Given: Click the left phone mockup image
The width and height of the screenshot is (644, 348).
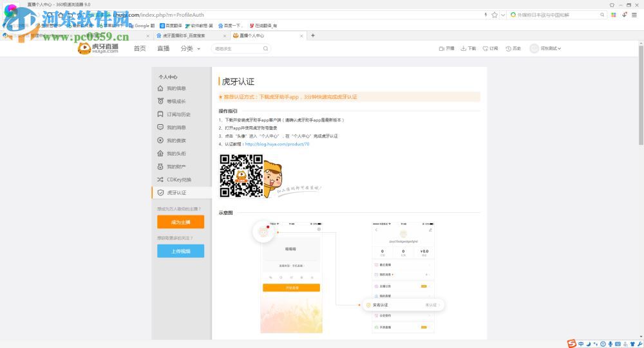Looking at the screenshot, I should coord(291,278).
